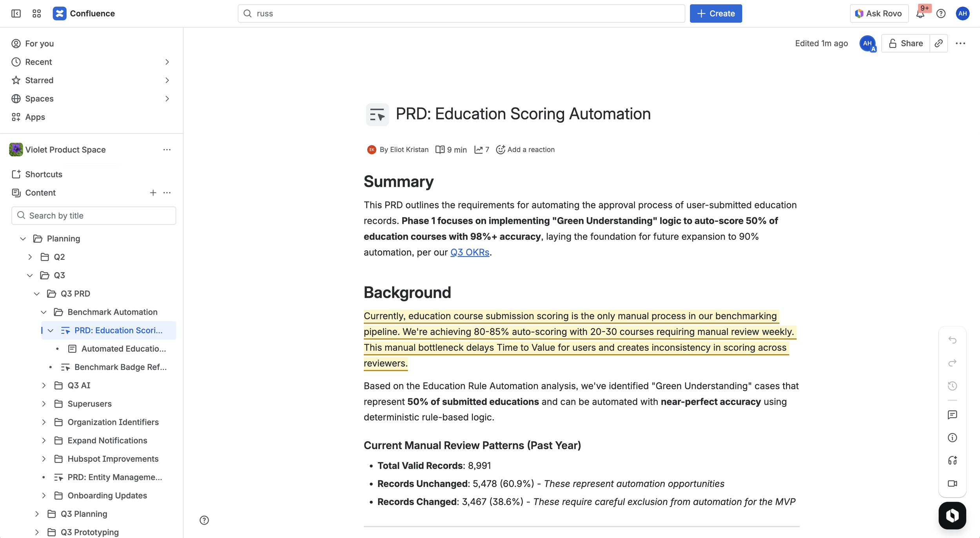Go to the For you page

39,43
